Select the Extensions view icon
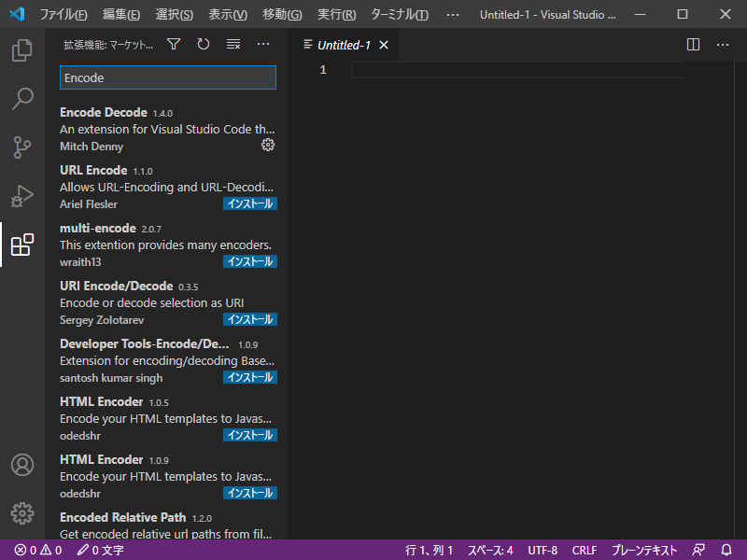Screen dimensions: 747x560 pyautogui.click(x=21, y=245)
